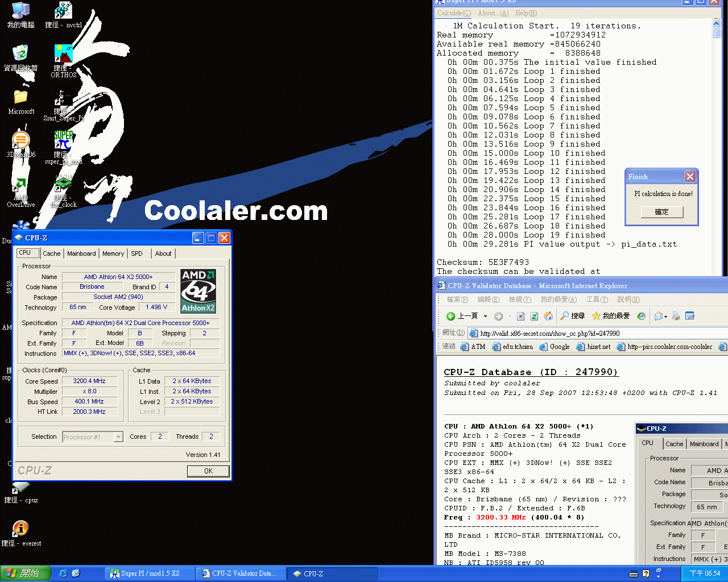Click the 'CPU-Z Database (ID : 247990)' heading
The height and width of the screenshot is (582, 728).
[x=531, y=372]
